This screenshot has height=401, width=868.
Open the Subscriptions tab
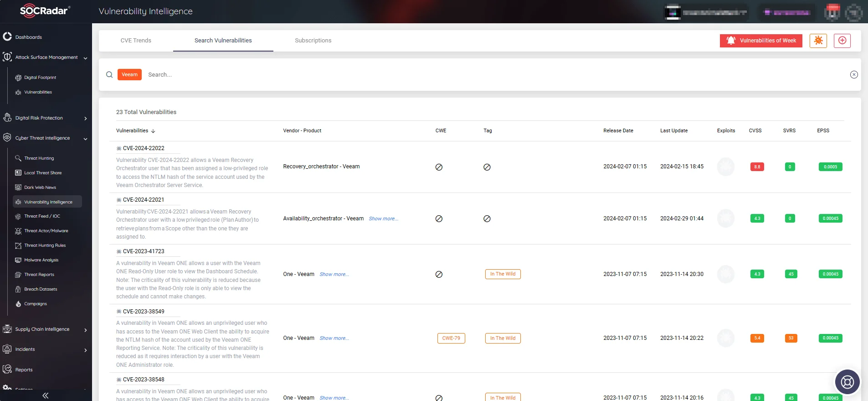tap(313, 41)
